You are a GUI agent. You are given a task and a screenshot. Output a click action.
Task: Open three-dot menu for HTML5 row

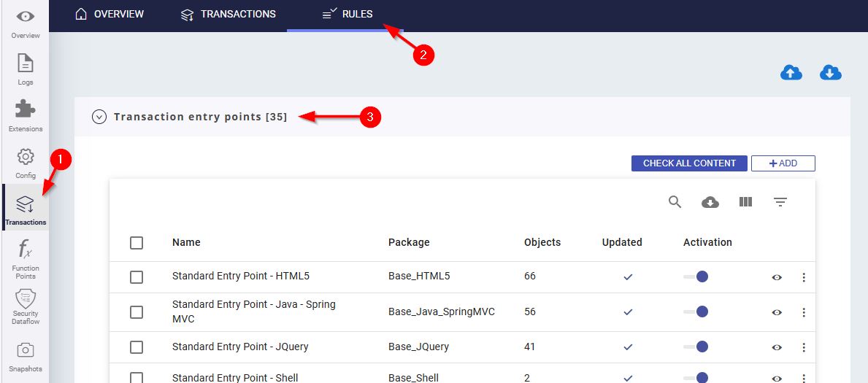coord(804,277)
